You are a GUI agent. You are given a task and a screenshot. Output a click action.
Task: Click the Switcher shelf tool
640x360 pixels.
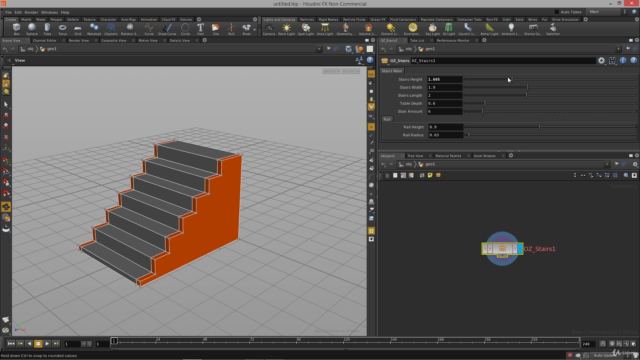(x=553, y=29)
